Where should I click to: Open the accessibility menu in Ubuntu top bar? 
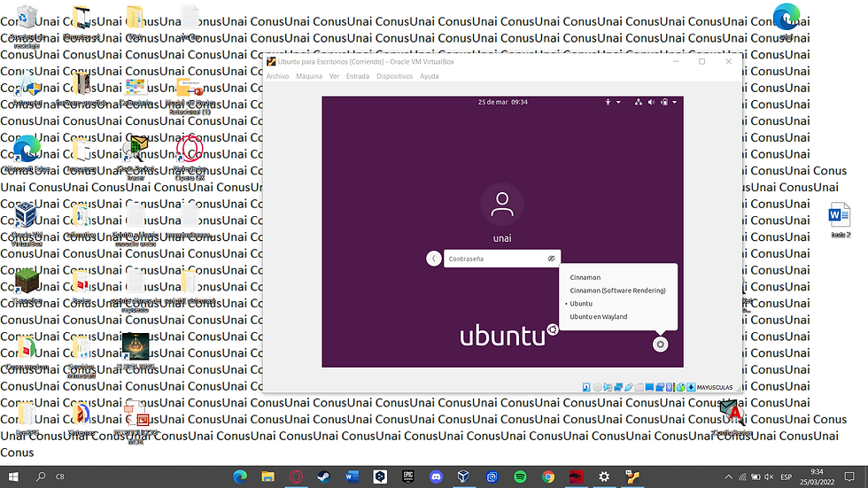[612, 102]
